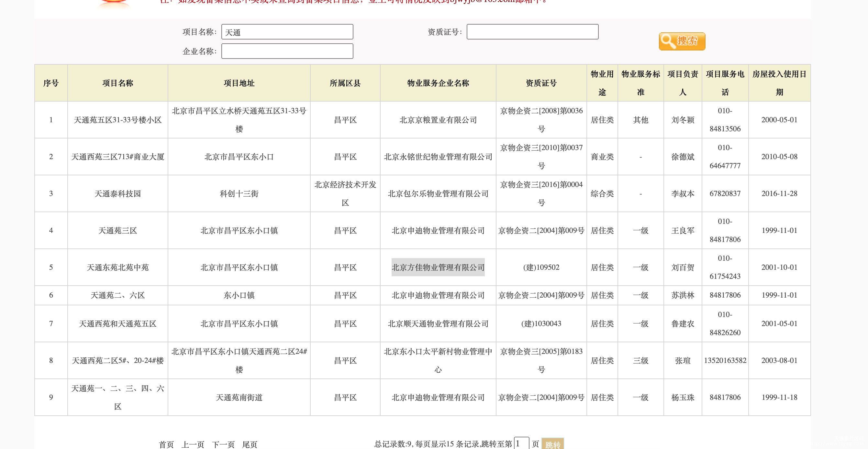
Task: Focus the 项目名称 input containing 天通
Action: tap(287, 32)
